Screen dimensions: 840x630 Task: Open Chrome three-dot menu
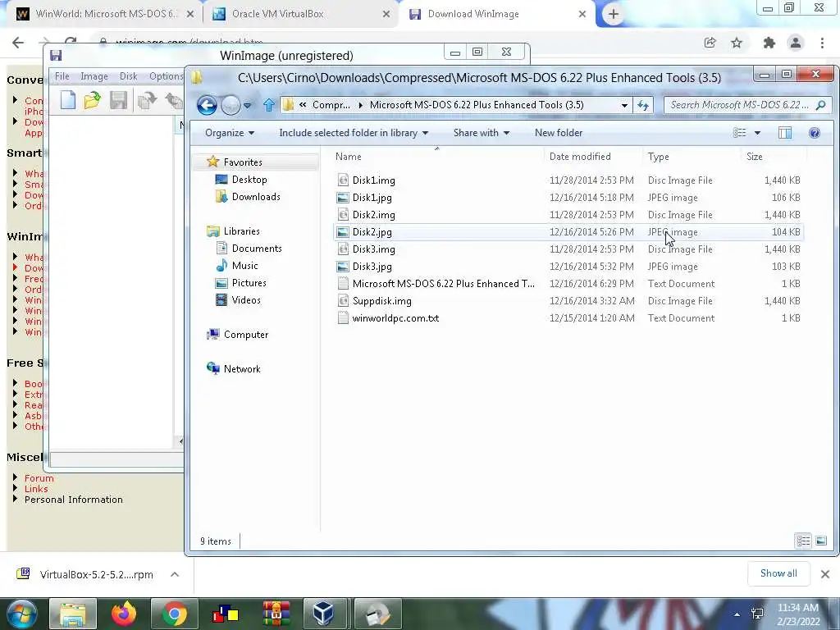822,43
